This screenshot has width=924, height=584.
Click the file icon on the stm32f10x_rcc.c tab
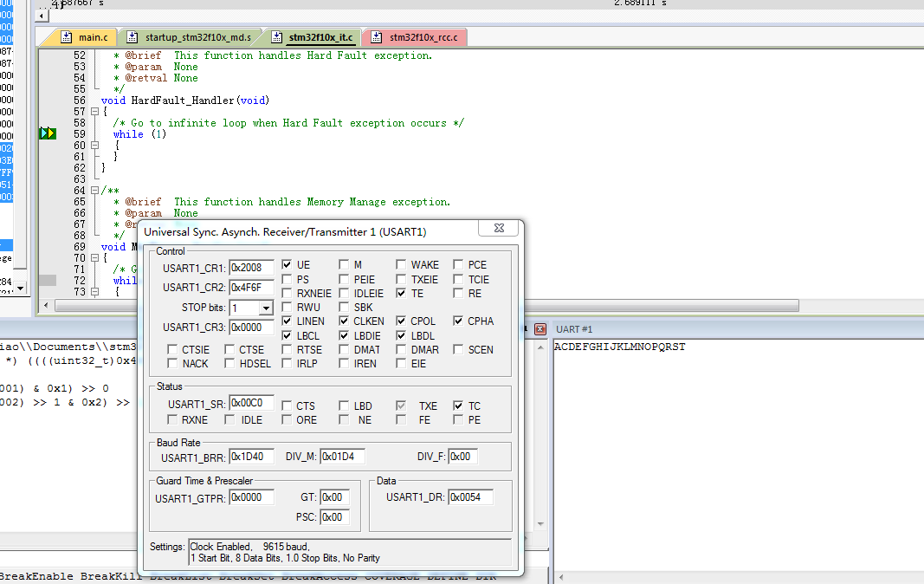378,37
